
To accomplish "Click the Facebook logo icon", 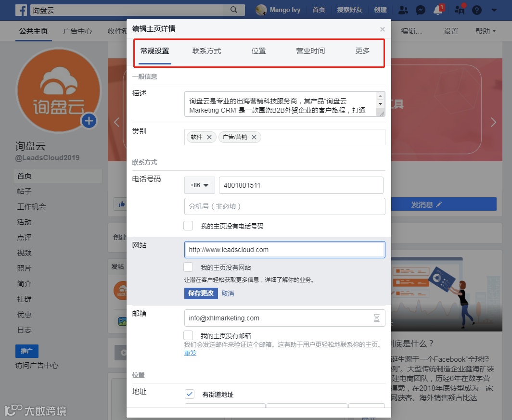I will 21,10.
